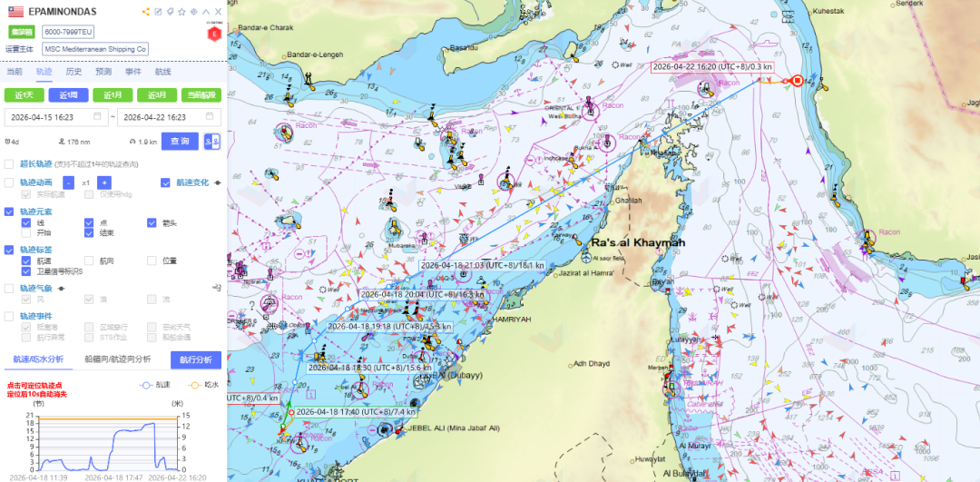Click the track point toggle icon next to 查询
This screenshot has width=980, height=482.
point(211,141)
